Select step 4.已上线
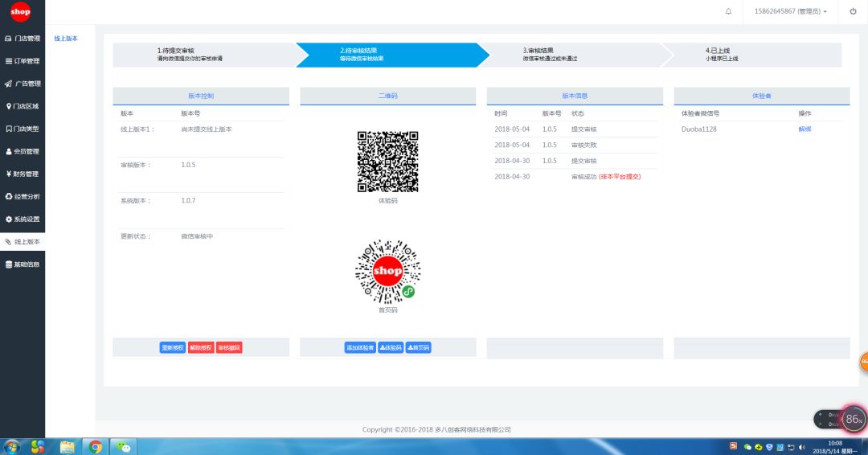This screenshot has width=868, height=455. [753, 54]
